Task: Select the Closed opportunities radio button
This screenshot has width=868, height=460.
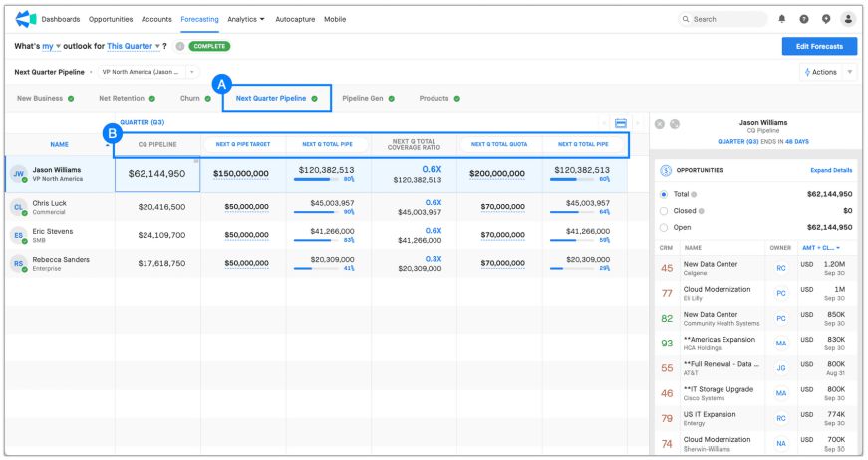Action: point(663,211)
